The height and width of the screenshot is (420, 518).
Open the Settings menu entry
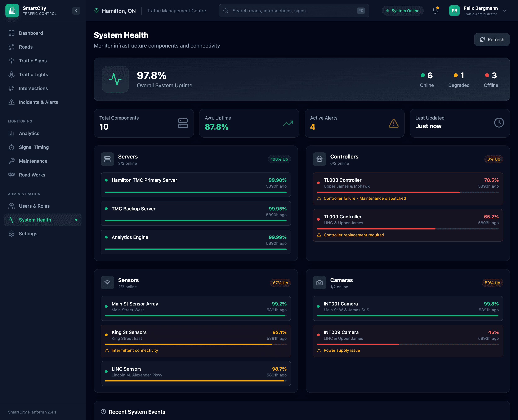(x=28, y=233)
